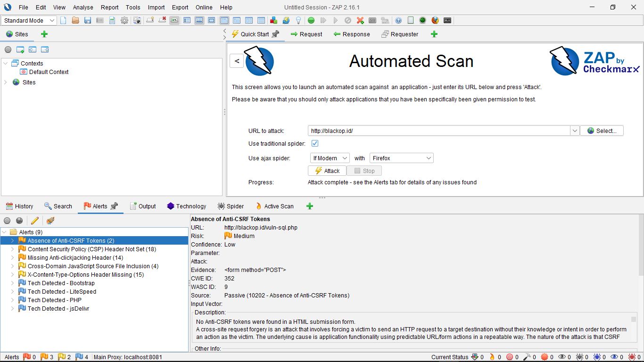Toggle the target scope filter icon in Alerts toolbar
The width and height of the screenshot is (644, 362).
[7, 220]
